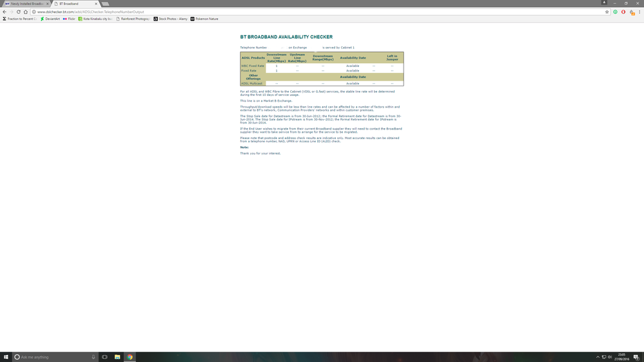Click the Thank you for your interest text
This screenshot has width=644, height=362.
click(260, 153)
